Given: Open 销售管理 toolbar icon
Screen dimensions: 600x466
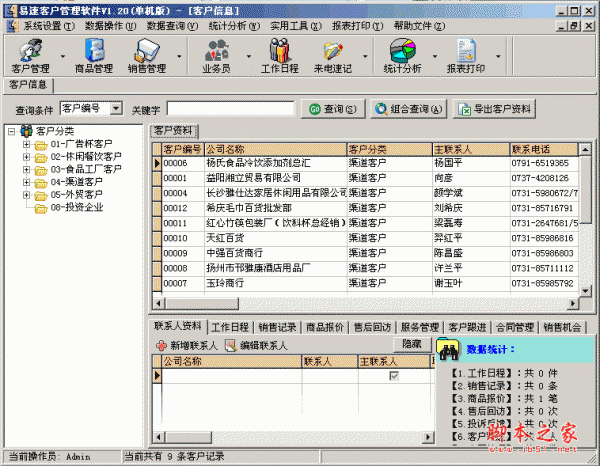Looking at the screenshot, I should pos(147,50).
